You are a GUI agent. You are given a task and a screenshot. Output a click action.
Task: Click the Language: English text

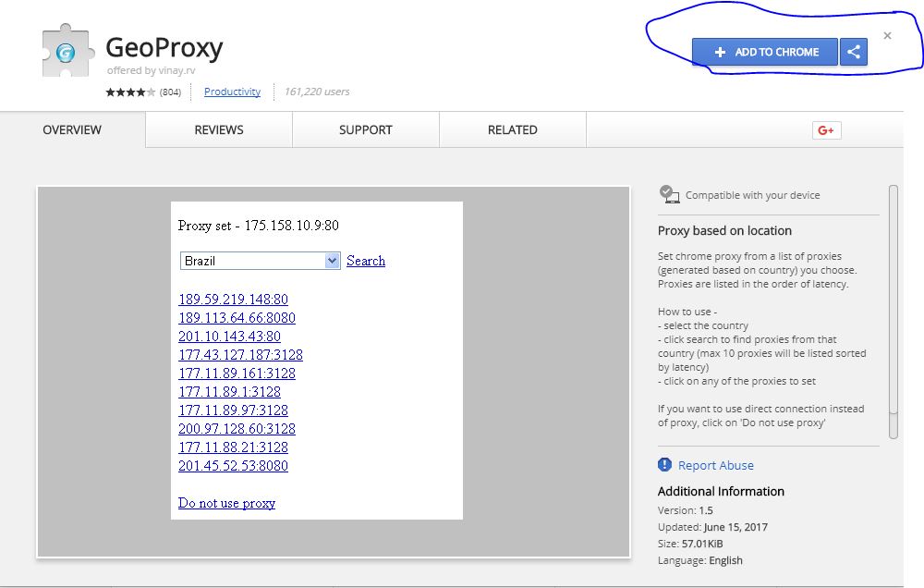(700, 560)
